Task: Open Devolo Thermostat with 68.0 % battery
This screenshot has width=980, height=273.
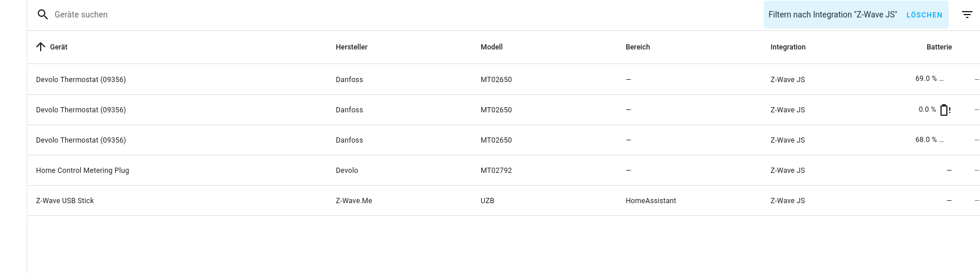Action: 81,140
